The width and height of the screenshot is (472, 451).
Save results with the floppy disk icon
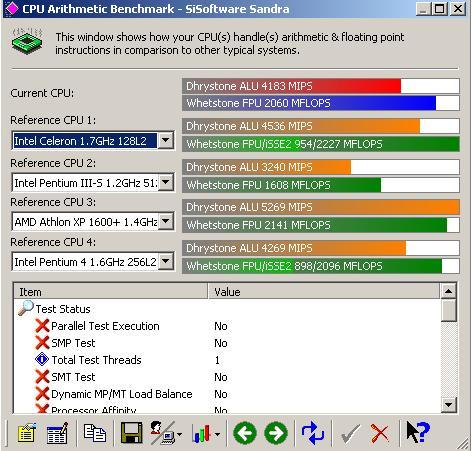(x=131, y=433)
